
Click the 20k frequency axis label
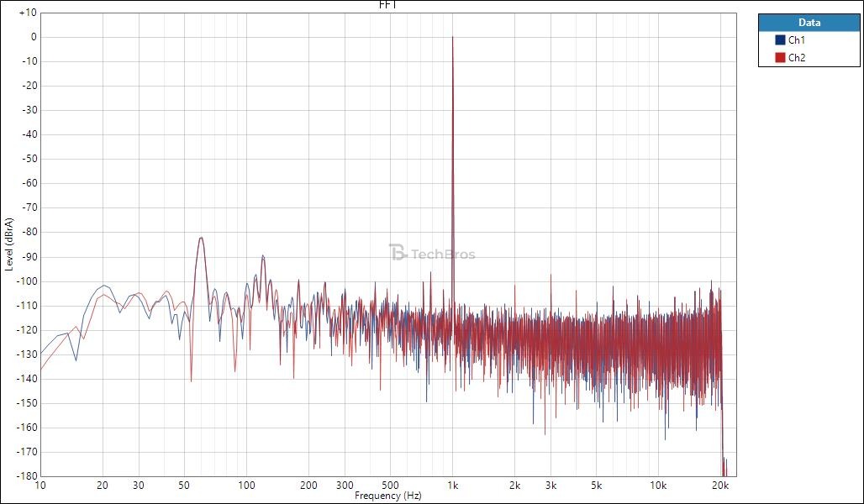pyautogui.click(x=721, y=486)
